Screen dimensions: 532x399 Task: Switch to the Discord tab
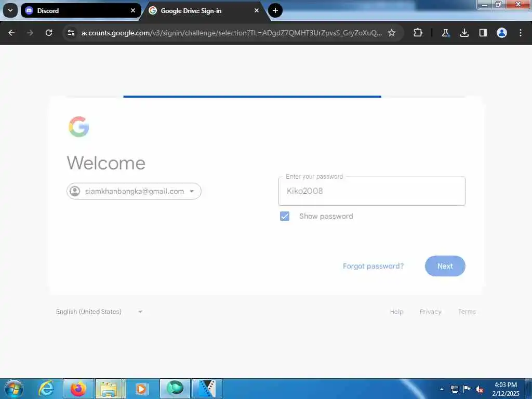click(x=81, y=10)
